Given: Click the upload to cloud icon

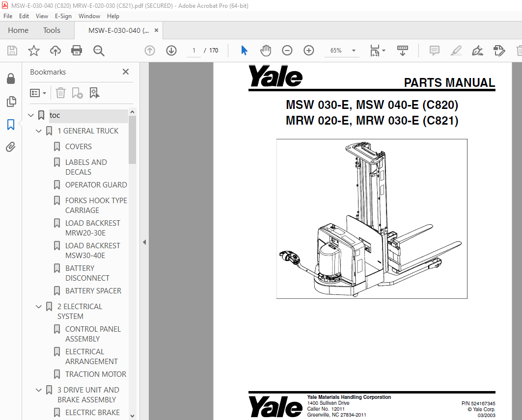Looking at the screenshot, I should pos(55,51).
